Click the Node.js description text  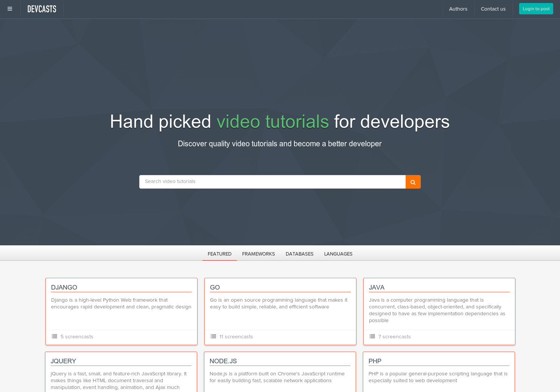[277, 377]
